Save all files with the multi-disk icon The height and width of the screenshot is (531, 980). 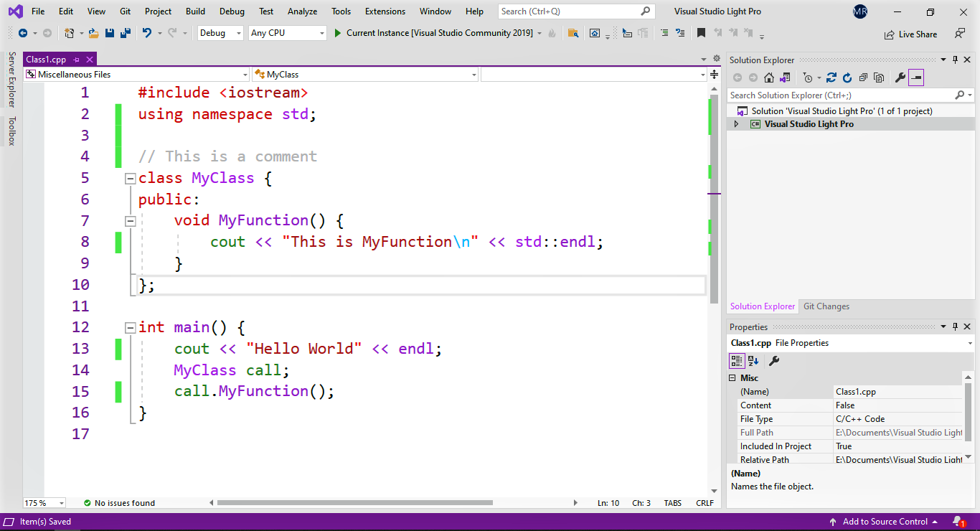(x=126, y=33)
